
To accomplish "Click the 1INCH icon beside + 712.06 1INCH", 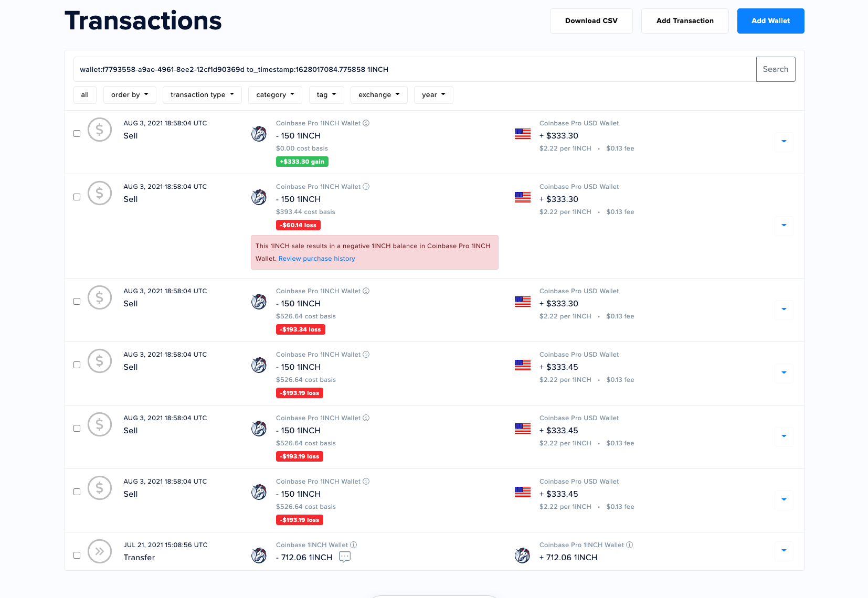I will (522, 555).
